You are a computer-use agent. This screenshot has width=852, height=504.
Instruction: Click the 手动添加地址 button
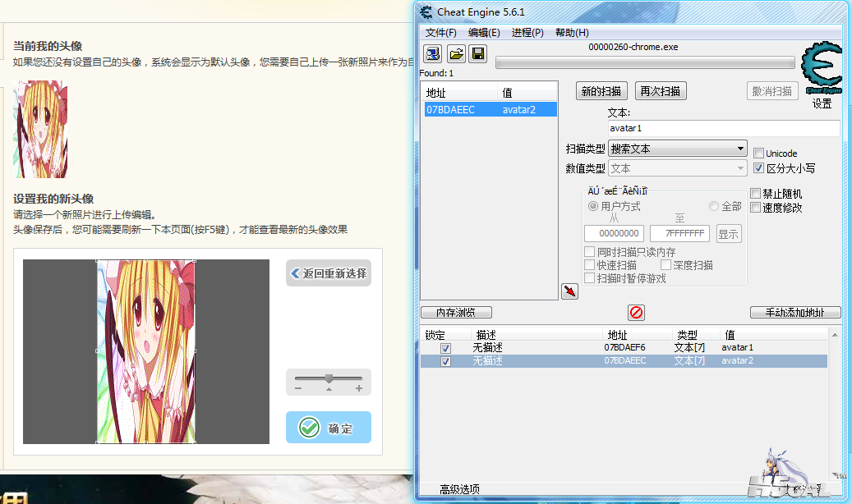(x=795, y=312)
